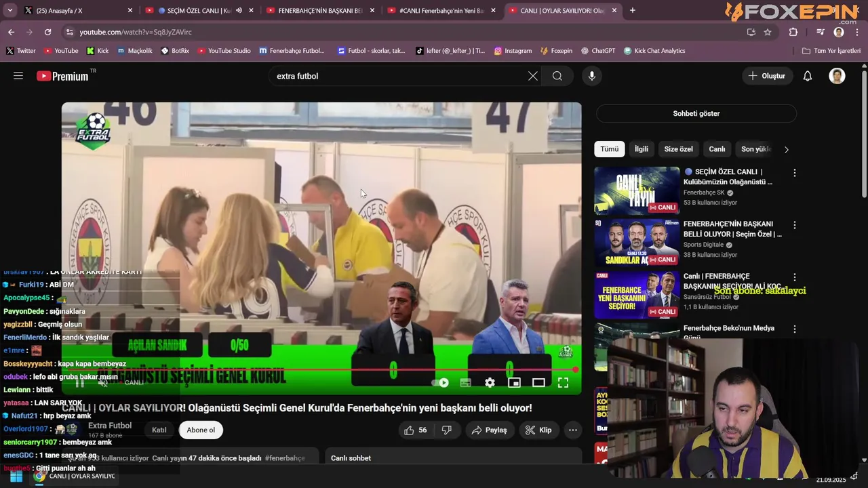
Task: Open YouTube notifications bell
Action: (x=808, y=76)
